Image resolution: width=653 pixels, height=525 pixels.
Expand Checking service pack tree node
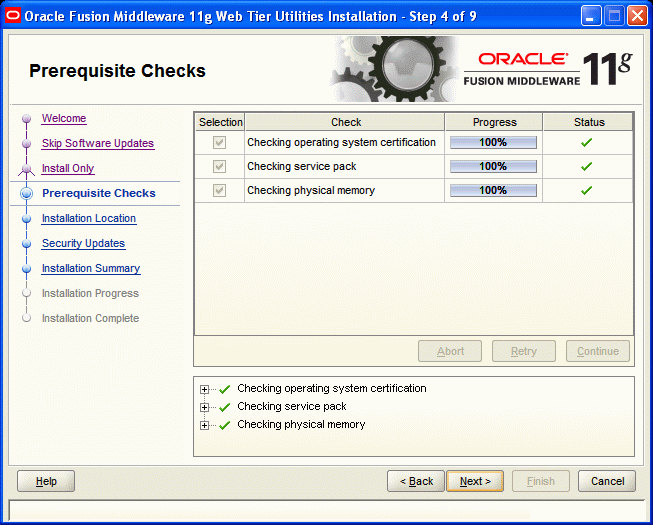tap(204, 407)
